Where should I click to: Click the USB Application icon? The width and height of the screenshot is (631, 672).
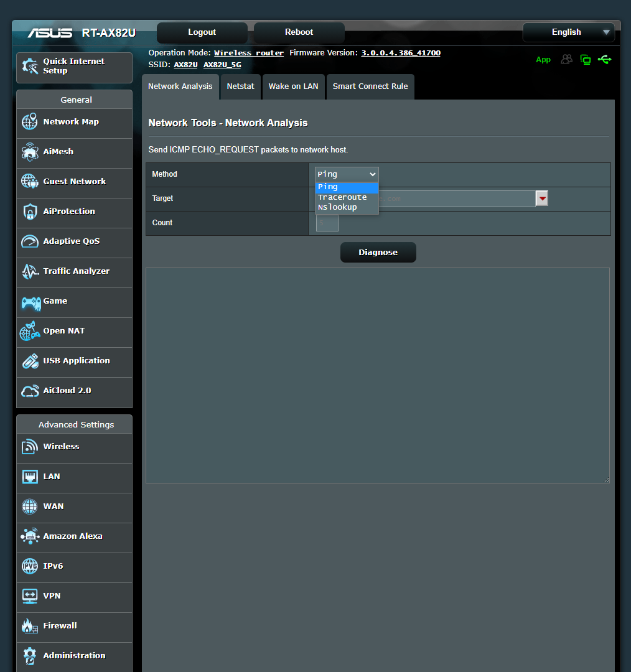coord(30,362)
